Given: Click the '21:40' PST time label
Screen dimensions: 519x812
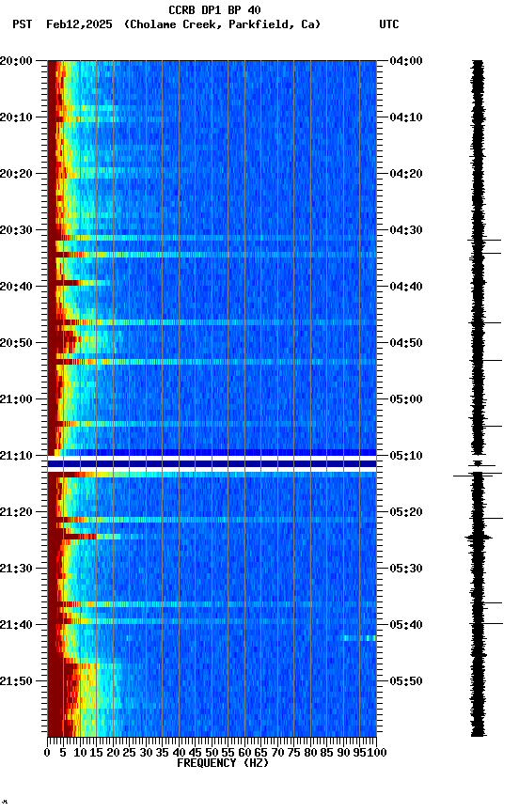Looking at the screenshot, I should pyautogui.click(x=16, y=626).
